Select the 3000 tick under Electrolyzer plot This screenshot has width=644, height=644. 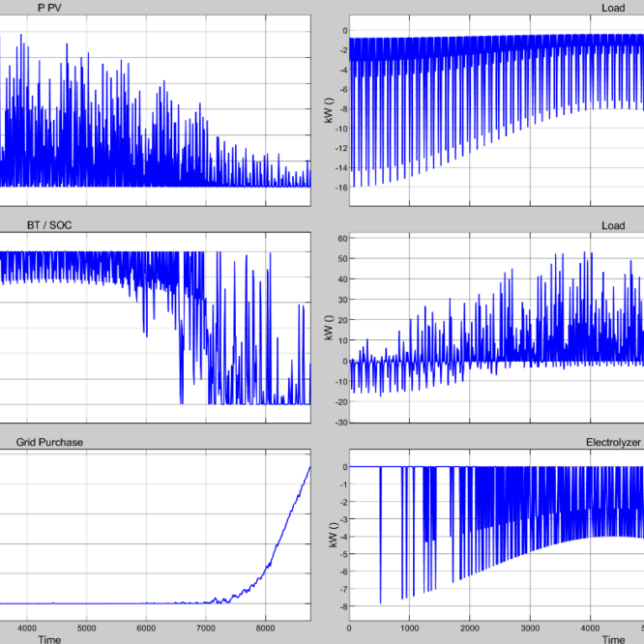point(530,628)
